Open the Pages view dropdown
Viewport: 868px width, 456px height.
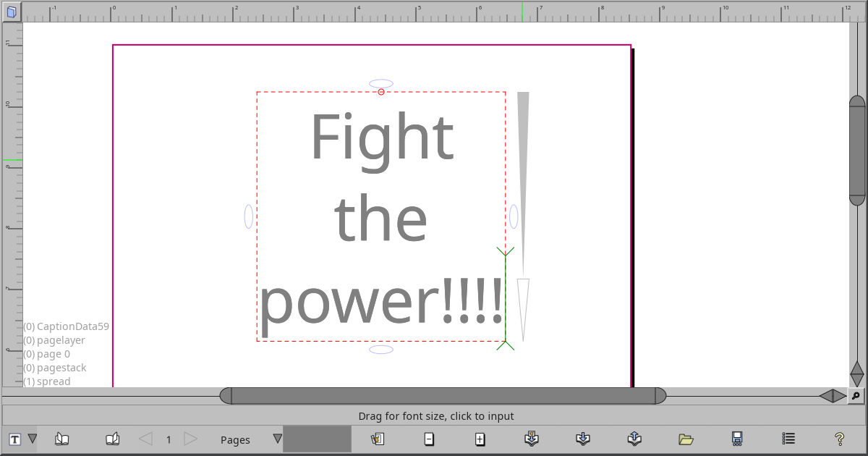276,439
